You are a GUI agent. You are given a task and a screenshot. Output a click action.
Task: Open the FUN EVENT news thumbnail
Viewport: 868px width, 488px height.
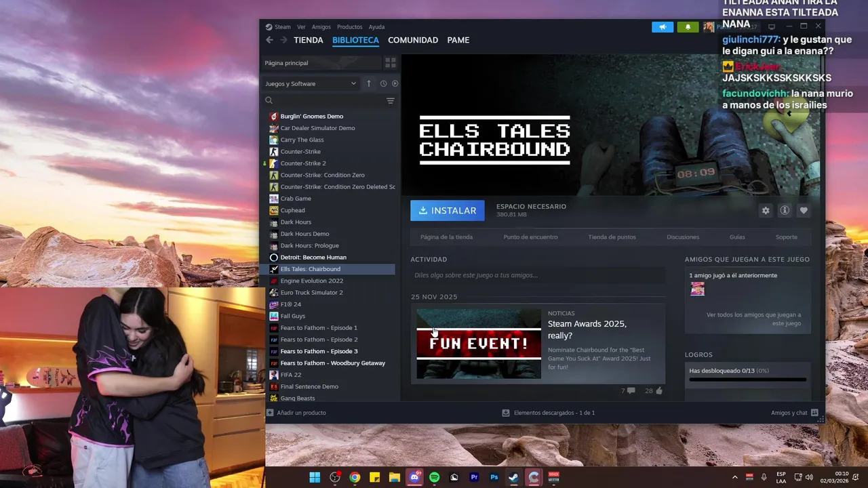click(479, 344)
